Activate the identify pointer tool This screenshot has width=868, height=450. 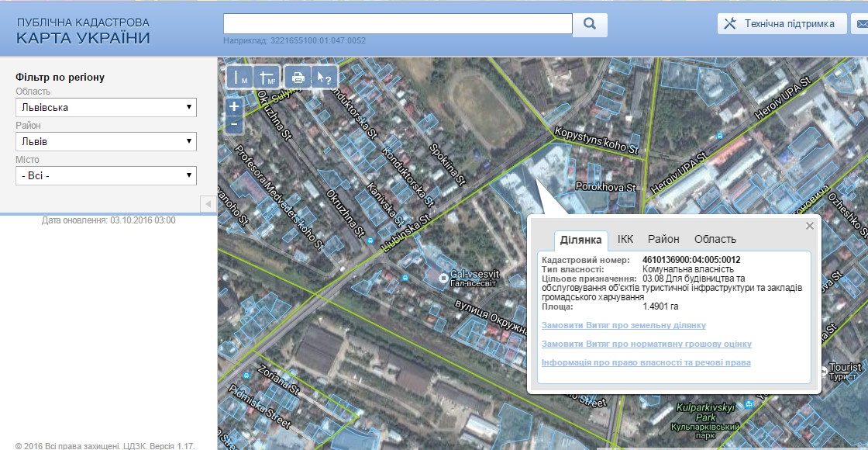pos(325,78)
